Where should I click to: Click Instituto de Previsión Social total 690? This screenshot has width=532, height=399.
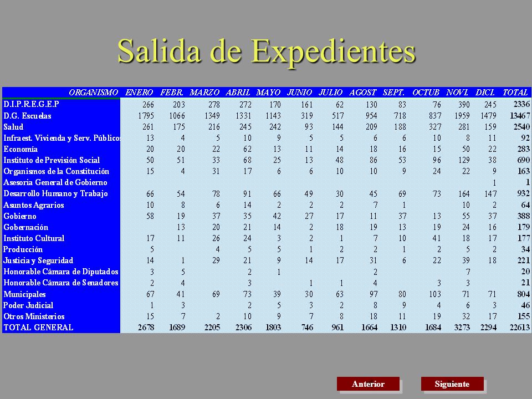click(x=524, y=160)
